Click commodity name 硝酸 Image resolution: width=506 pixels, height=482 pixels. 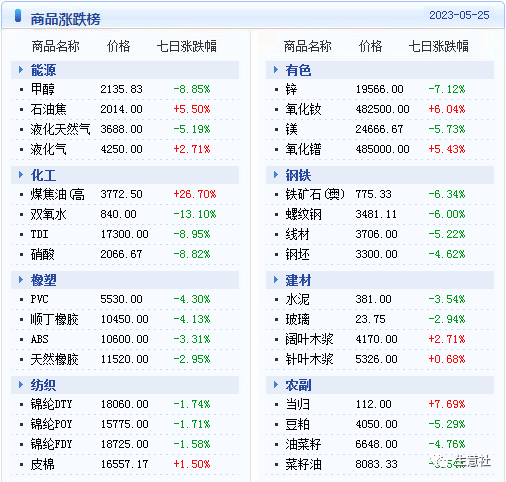coord(42,254)
